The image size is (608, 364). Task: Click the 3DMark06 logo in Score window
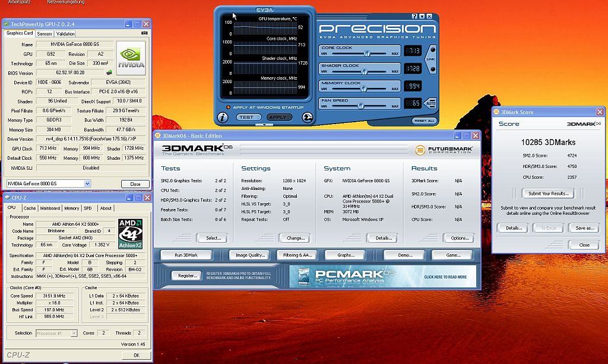[584, 124]
